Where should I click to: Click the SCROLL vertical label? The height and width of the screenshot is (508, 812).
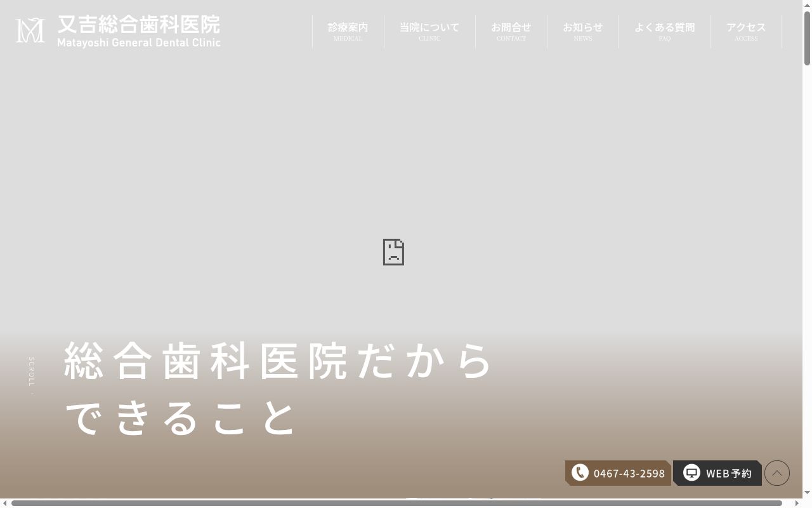pyautogui.click(x=31, y=372)
